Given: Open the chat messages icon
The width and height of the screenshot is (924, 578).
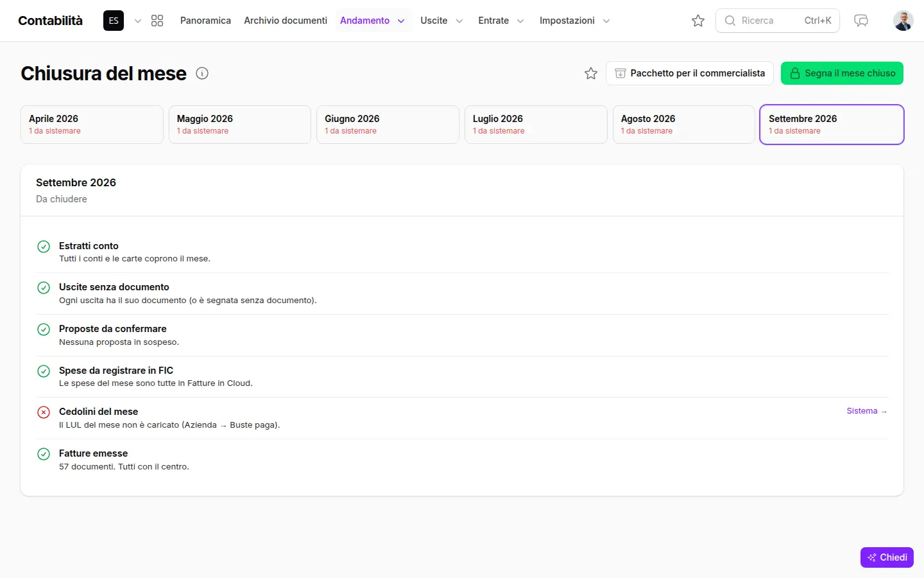Looking at the screenshot, I should tap(861, 21).
